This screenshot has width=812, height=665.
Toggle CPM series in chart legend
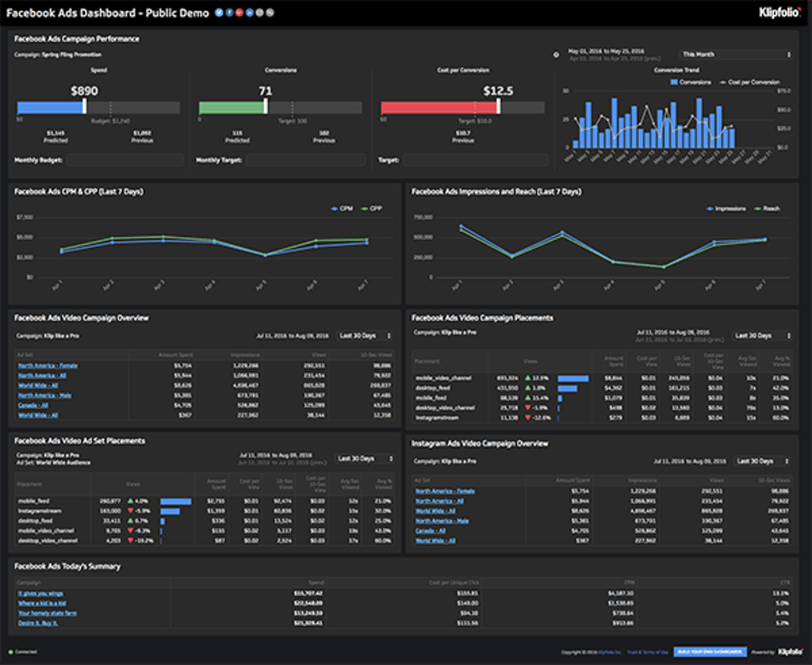342,209
